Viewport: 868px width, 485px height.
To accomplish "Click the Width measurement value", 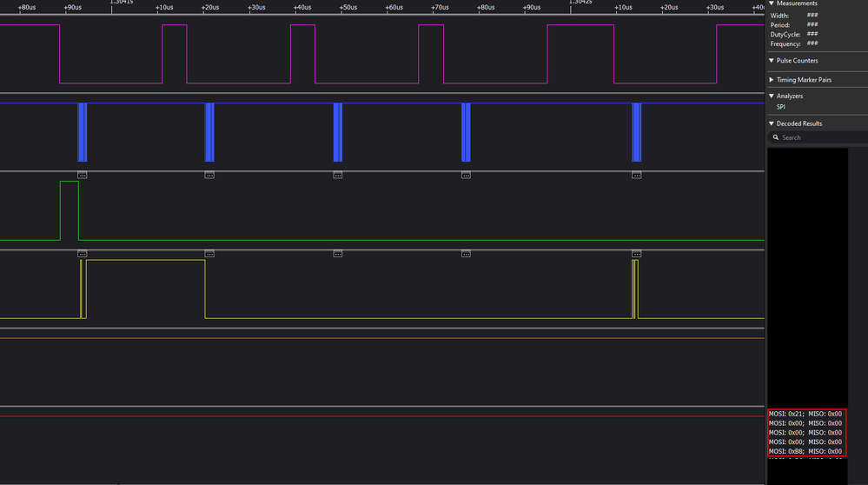I will click(812, 16).
